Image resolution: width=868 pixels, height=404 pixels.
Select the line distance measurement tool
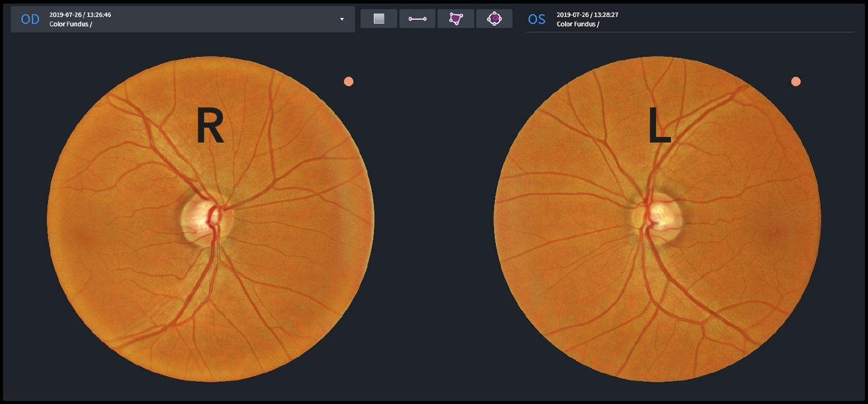(417, 19)
